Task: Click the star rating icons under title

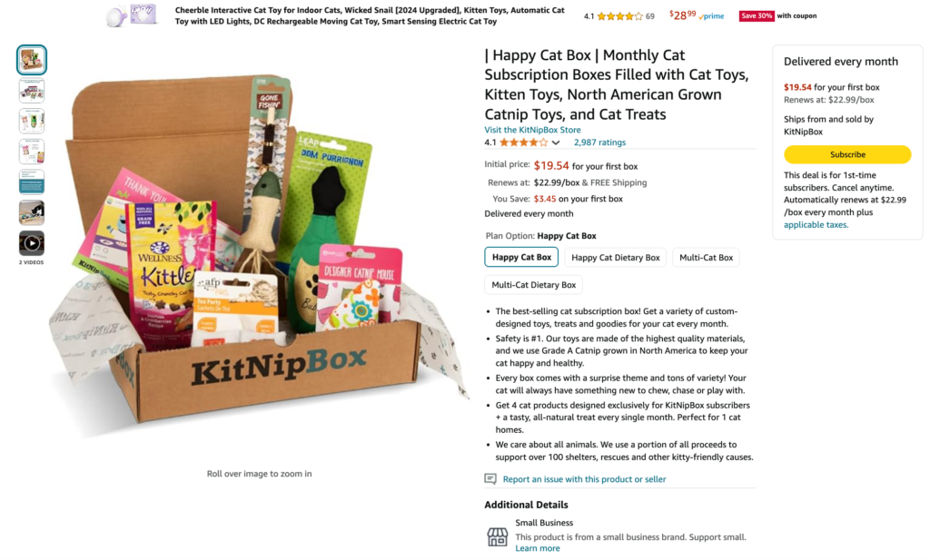Action: click(524, 142)
